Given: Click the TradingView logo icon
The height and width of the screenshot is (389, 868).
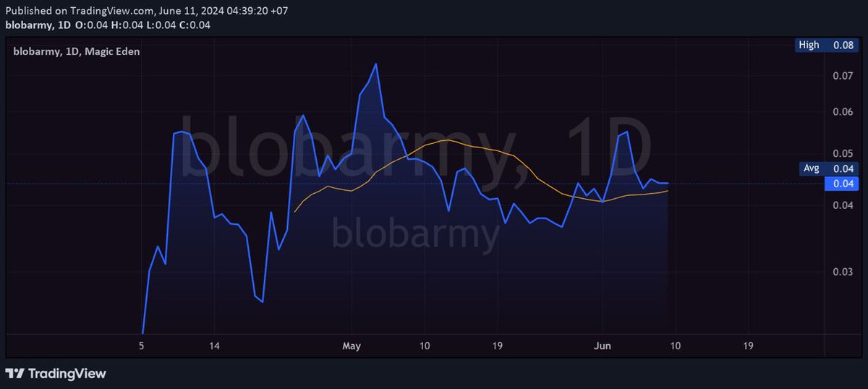Looking at the screenshot, I should tap(14, 373).
